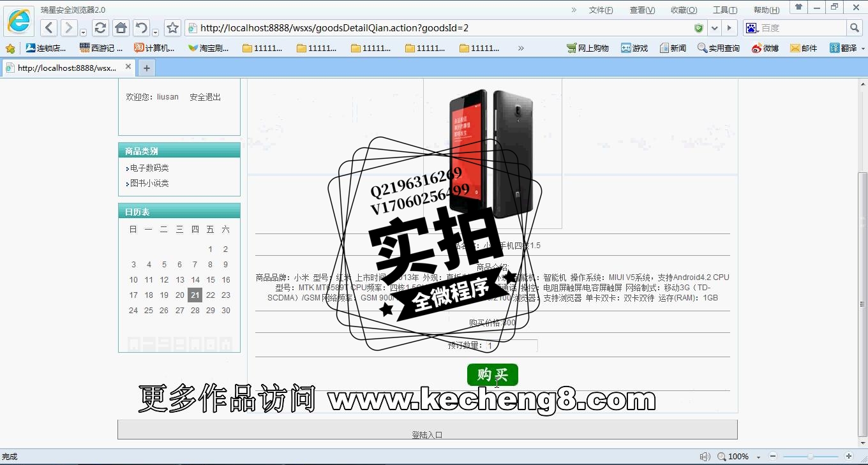Click the 预订数量 quantity input field

[x=511, y=346]
